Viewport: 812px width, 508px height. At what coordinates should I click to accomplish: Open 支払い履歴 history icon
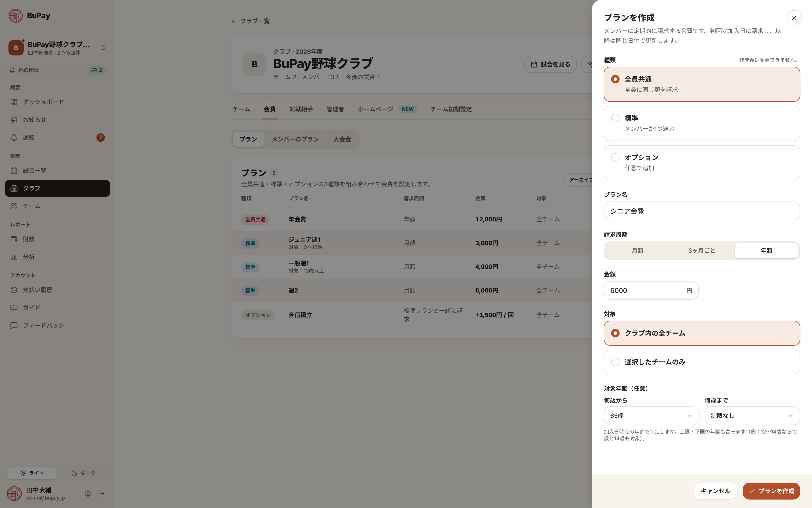[x=14, y=290]
